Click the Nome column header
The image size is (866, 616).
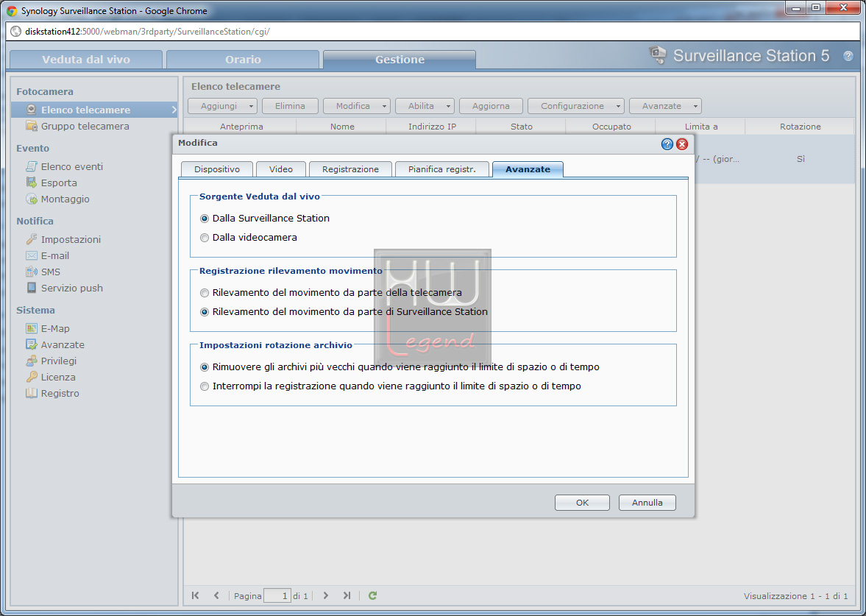point(342,127)
